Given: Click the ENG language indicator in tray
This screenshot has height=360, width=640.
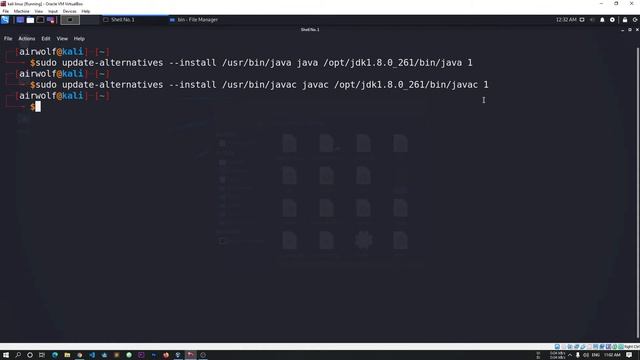Looking at the screenshot, I should pyautogui.click(x=596, y=355).
